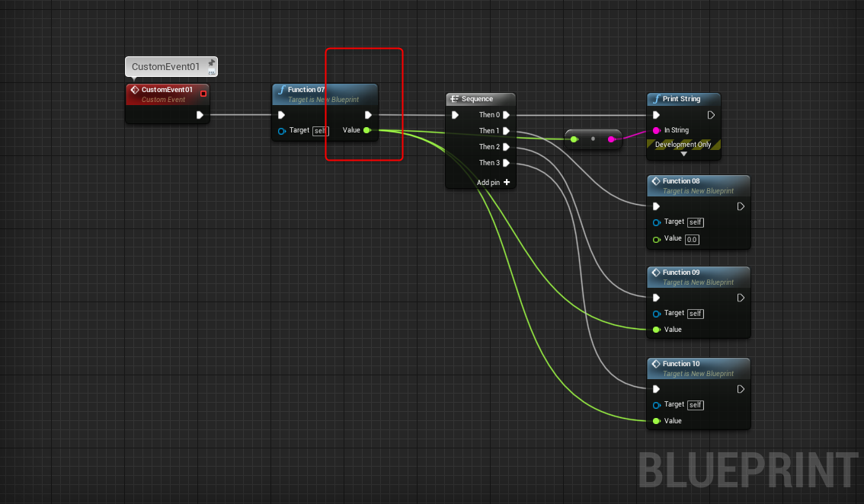Click Function 08 Target pin
Viewport: 864px width, 504px height.
pos(656,222)
